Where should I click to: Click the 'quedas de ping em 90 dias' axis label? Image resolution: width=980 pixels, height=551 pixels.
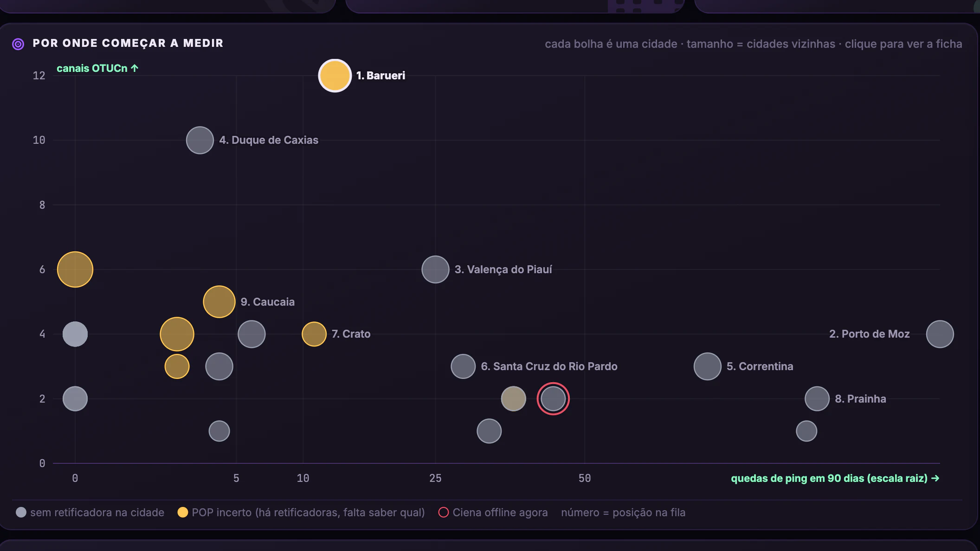coord(835,478)
